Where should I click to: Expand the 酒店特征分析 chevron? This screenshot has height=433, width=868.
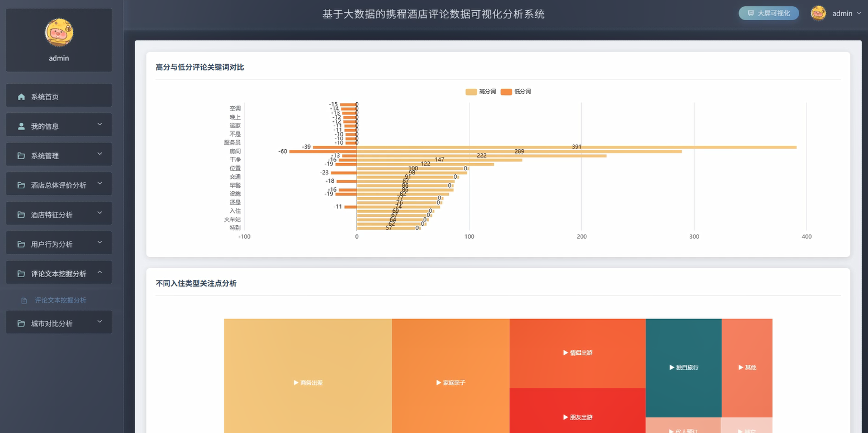pos(99,213)
